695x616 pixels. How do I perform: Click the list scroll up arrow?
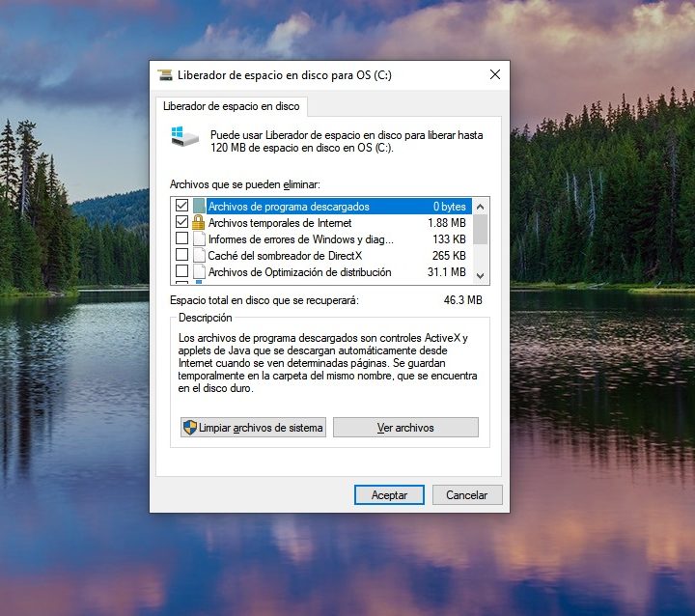coord(480,207)
